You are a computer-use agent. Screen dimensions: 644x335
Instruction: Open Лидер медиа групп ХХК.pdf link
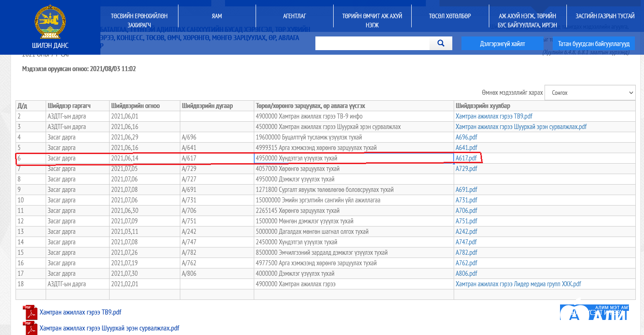pyautogui.click(x=518, y=284)
